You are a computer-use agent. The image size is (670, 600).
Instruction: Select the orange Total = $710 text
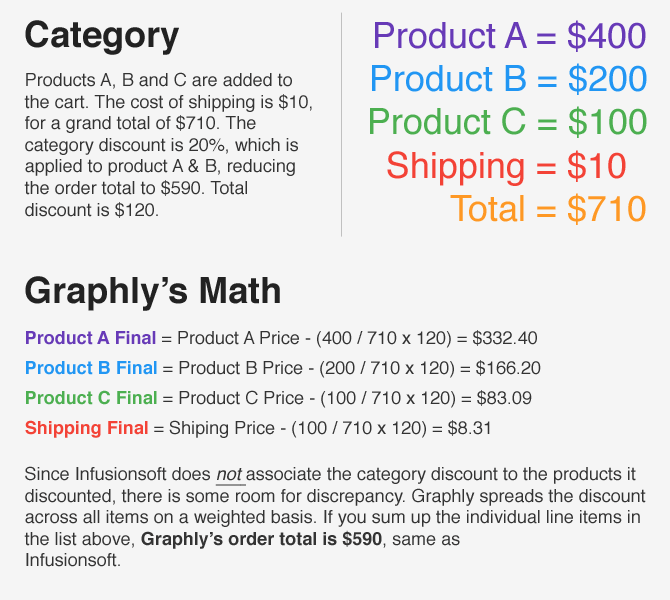coord(548,209)
